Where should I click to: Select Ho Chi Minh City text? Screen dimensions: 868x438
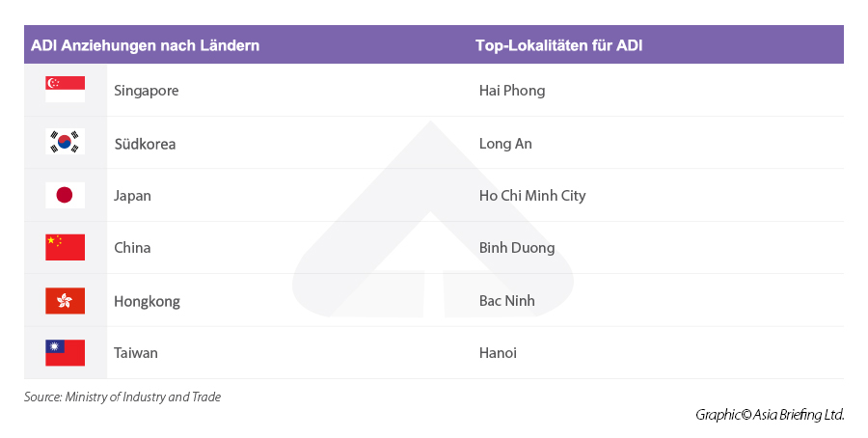[x=532, y=196]
